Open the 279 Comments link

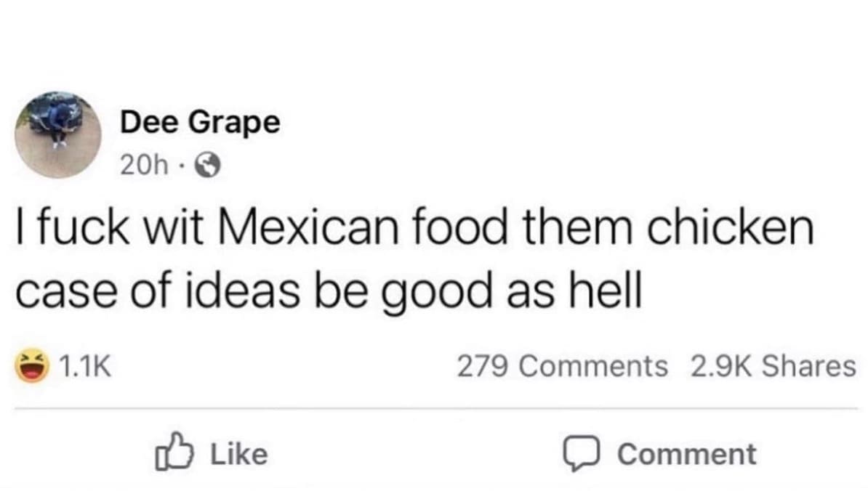point(562,367)
